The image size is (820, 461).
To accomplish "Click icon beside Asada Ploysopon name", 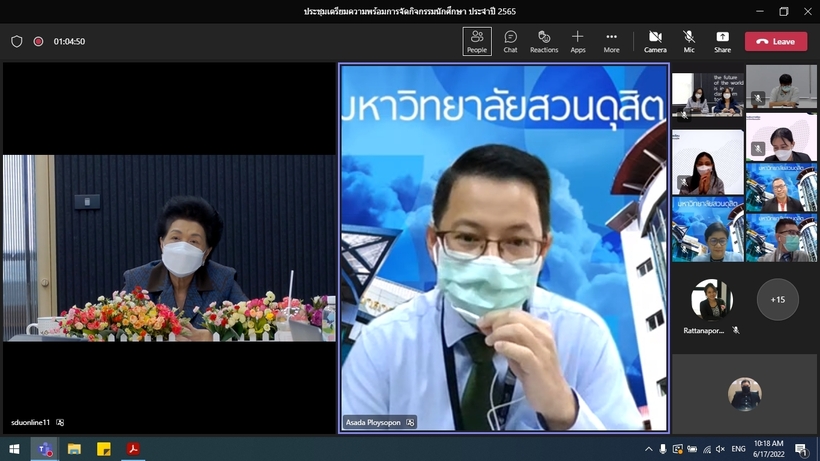I will pos(410,422).
